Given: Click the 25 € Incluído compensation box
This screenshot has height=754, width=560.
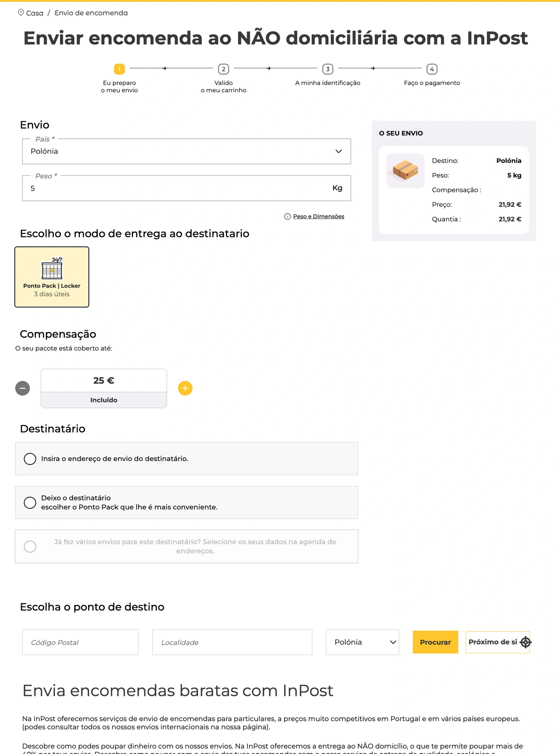Looking at the screenshot, I should 104,388.
